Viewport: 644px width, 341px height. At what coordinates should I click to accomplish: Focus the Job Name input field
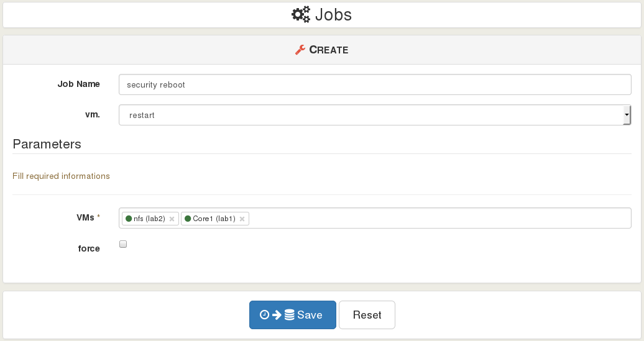375,84
